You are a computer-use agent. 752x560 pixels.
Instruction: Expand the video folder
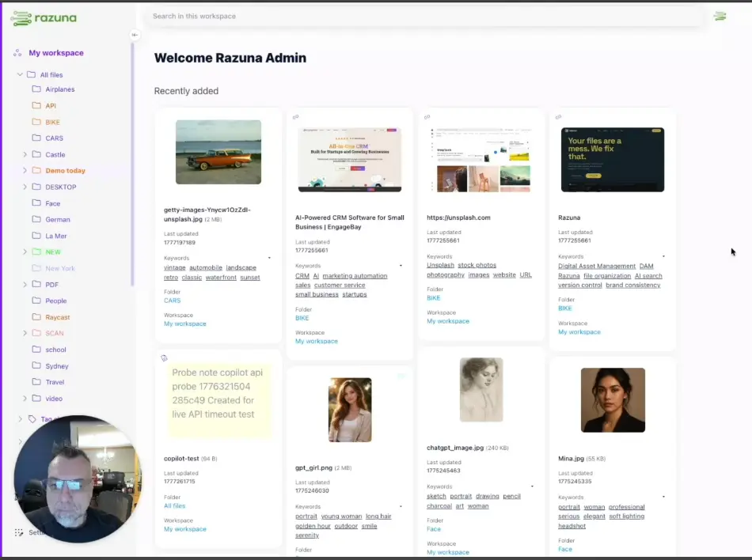tap(25, 398)
